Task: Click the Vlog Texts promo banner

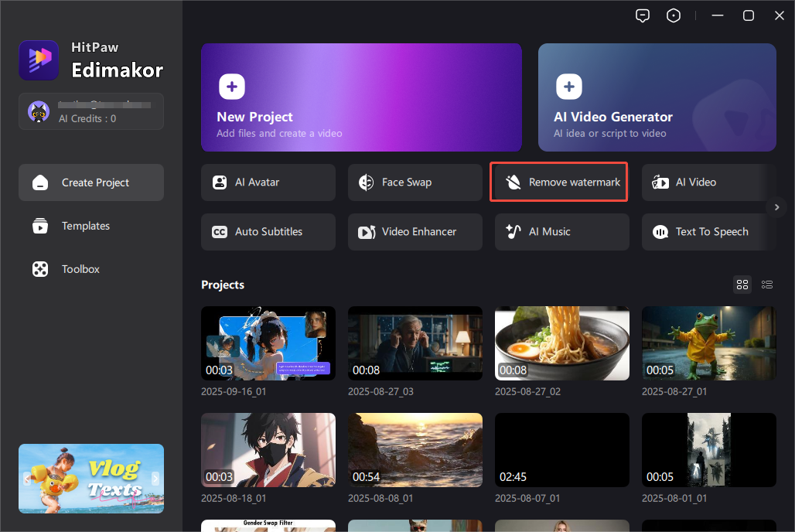Action: pos(91,478)
